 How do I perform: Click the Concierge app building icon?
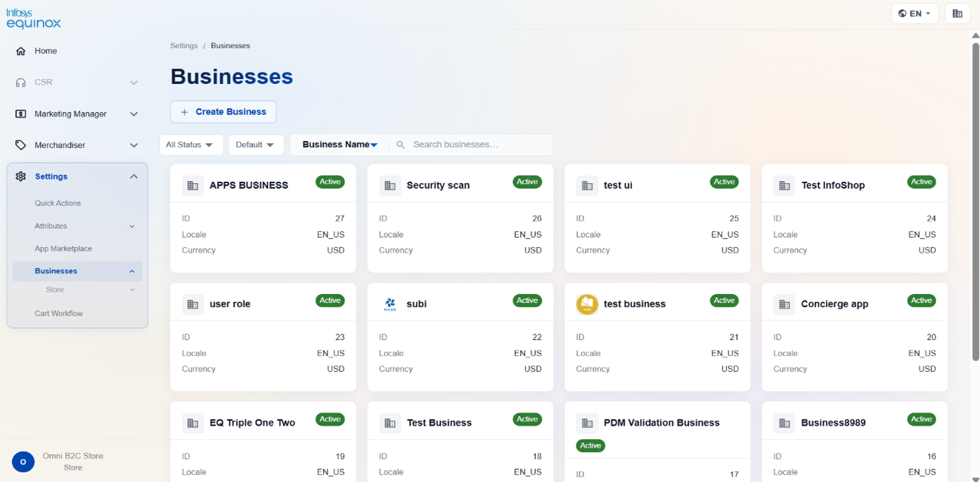pyautogui.click(x=785, y=304)
